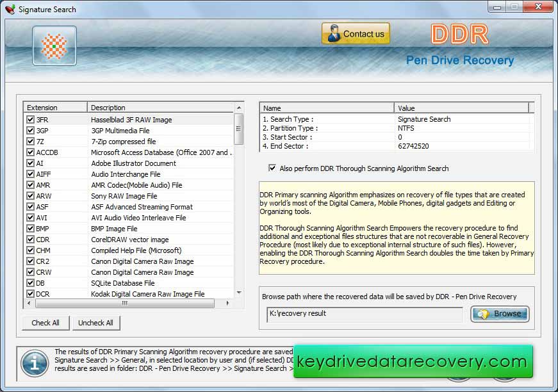
Task: Toggle DDR Thorough Scanning Algorithm Search checkbox
Action: click(x=272, y=168)
